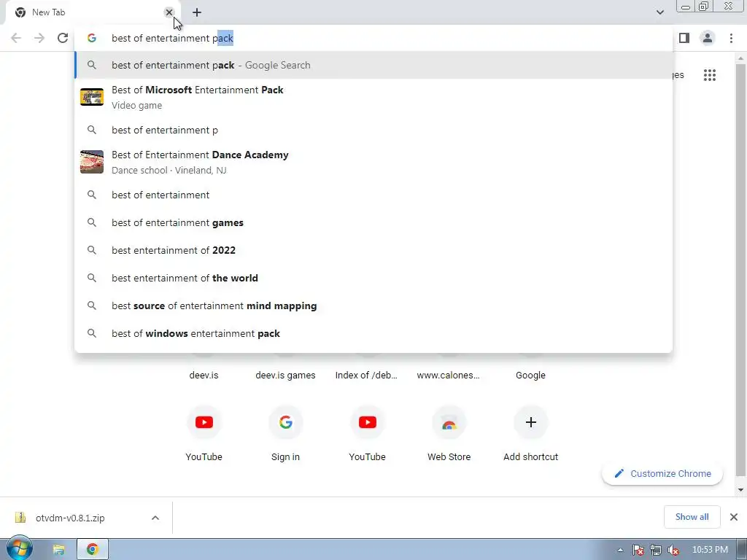Screen dimensions: 747x560
Task: Select Best of Microsoft Entertainment Pack suggestion
Action: [x=373, y=97]
